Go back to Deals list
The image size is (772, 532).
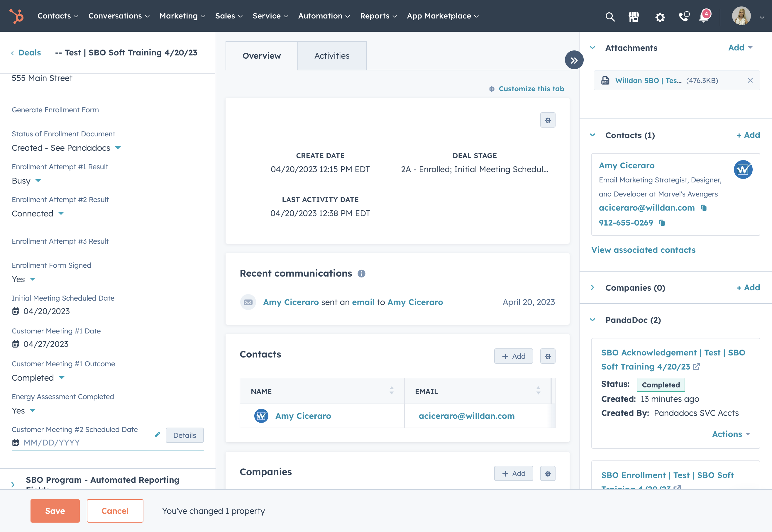[x=26, y=53]
